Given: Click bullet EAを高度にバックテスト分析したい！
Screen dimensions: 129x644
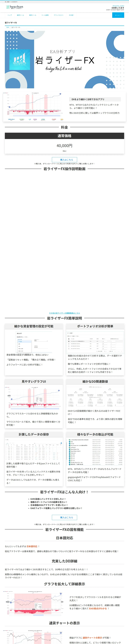Looking at the screenshot, I should point(48,499).
